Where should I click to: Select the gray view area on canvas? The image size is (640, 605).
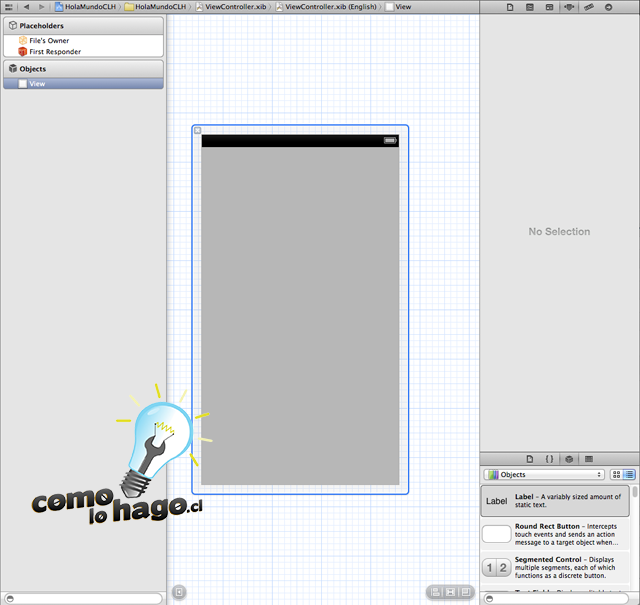[300, 316]
